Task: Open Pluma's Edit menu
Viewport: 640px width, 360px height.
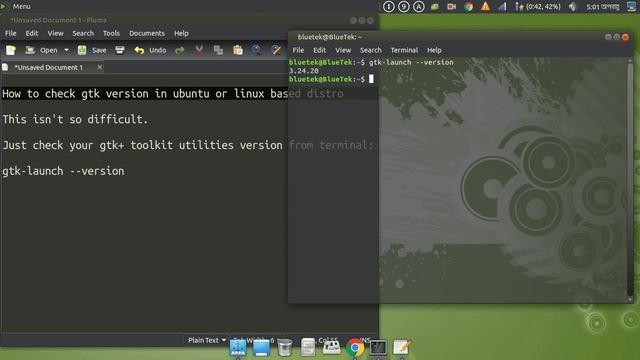Action: tap(32, 33)
